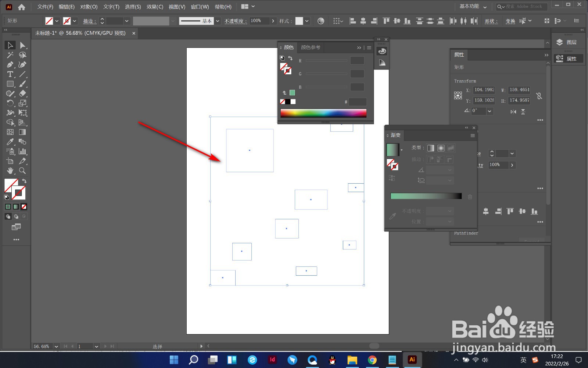Set fill mode to Gradient in toolbox
This screenshot has height=368, width=588.
click(16, 207)
